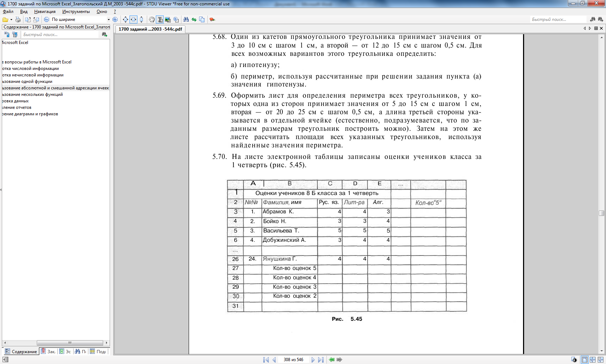The image size is (606, 364).
Task: Run the sidebar quick search binoculars
Action: click(x=105, y=35)
